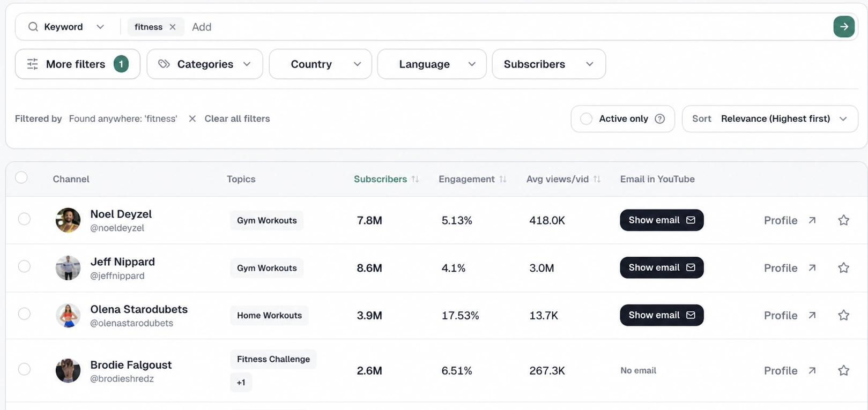Open the Language filter dropdown

pos(432,64)
